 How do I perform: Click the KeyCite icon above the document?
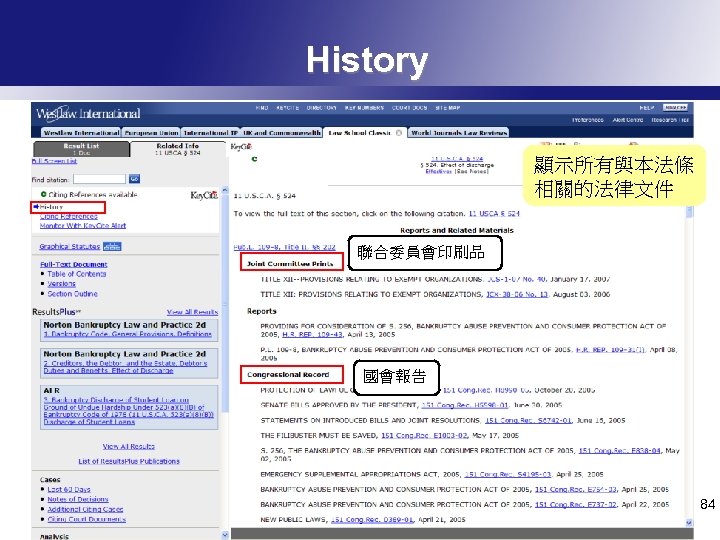point(242,146)
